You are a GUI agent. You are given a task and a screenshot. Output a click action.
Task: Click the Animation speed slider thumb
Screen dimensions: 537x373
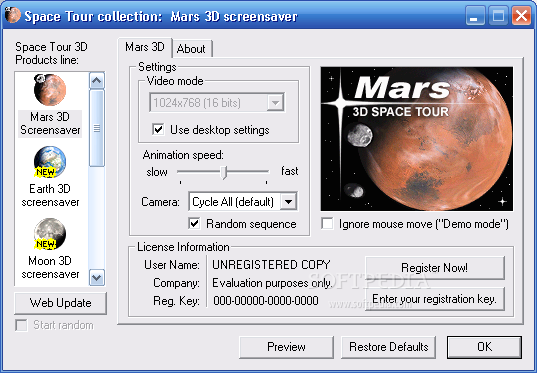[224, 172]
